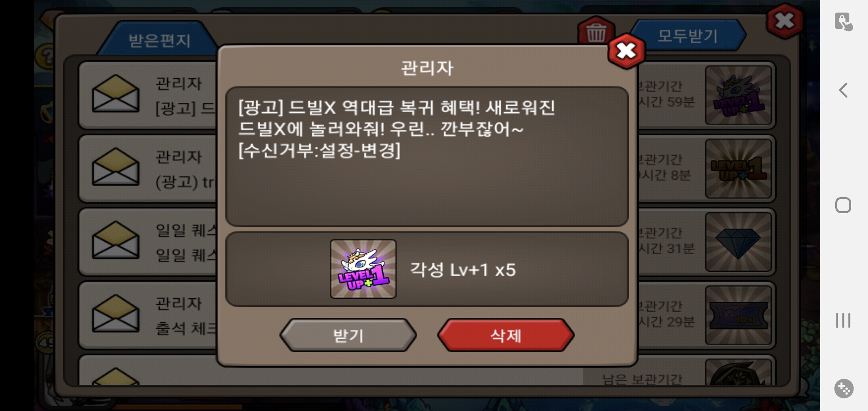This screenshot has width=868, height=411.
Task: Tap the gold Level Up+1 reward thumbnail
Action: 738,169
